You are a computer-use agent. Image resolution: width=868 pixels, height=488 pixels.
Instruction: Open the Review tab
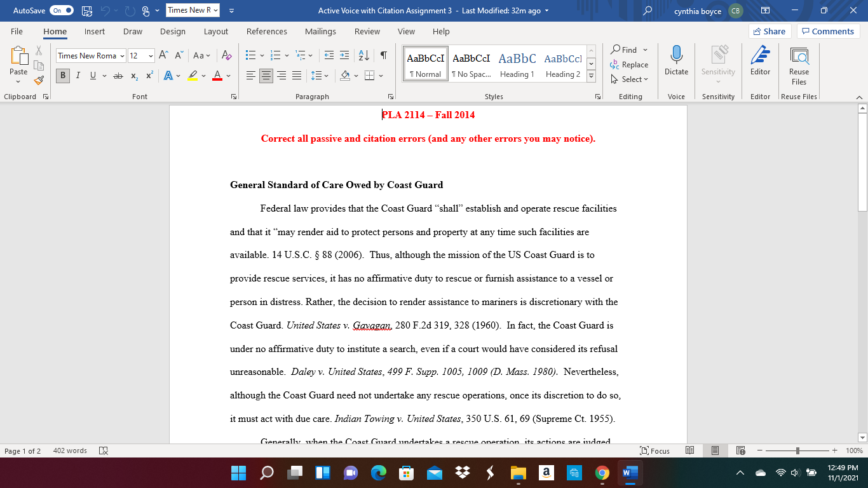[x=367, y=31]
